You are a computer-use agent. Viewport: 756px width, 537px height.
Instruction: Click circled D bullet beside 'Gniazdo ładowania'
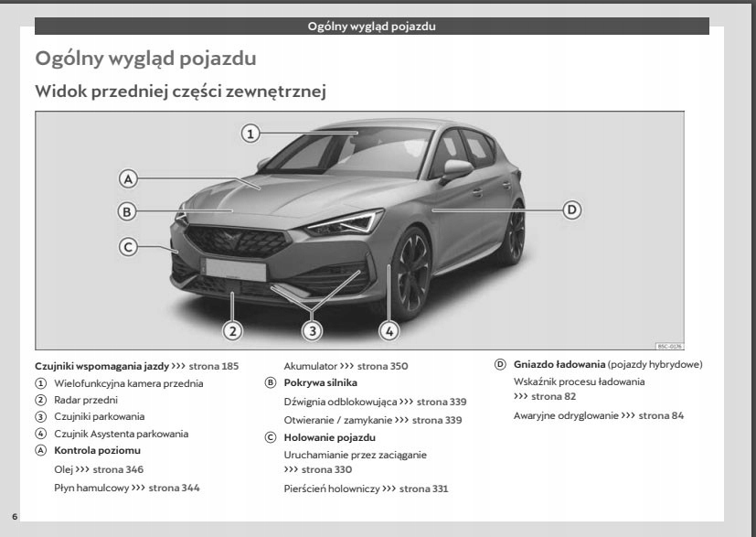pos(500,364)
